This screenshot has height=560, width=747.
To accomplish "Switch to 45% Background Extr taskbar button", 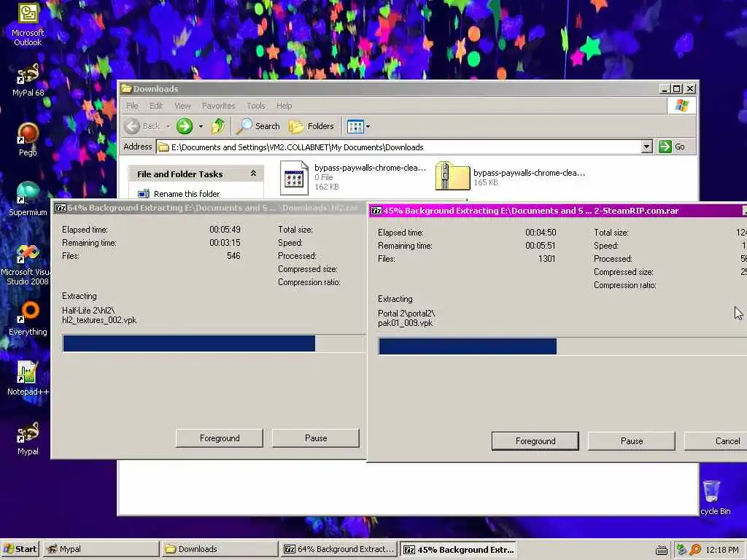I will coord(458,549).
